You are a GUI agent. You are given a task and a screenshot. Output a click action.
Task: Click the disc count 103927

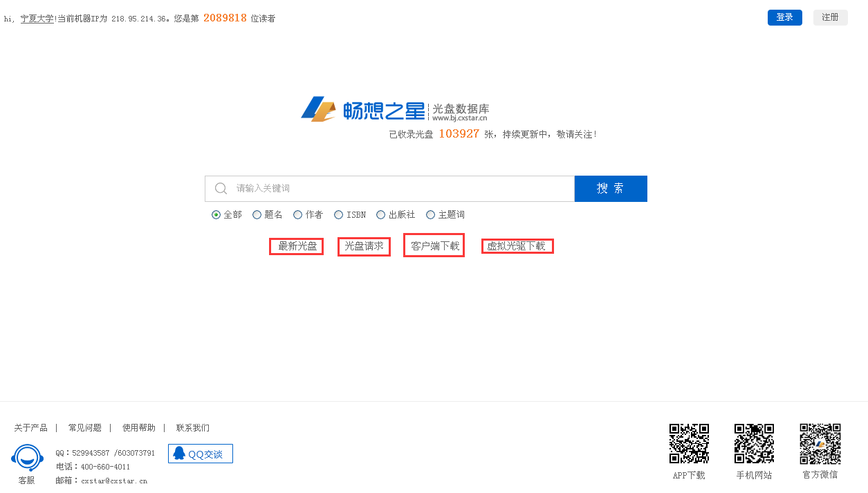(459, 133)
